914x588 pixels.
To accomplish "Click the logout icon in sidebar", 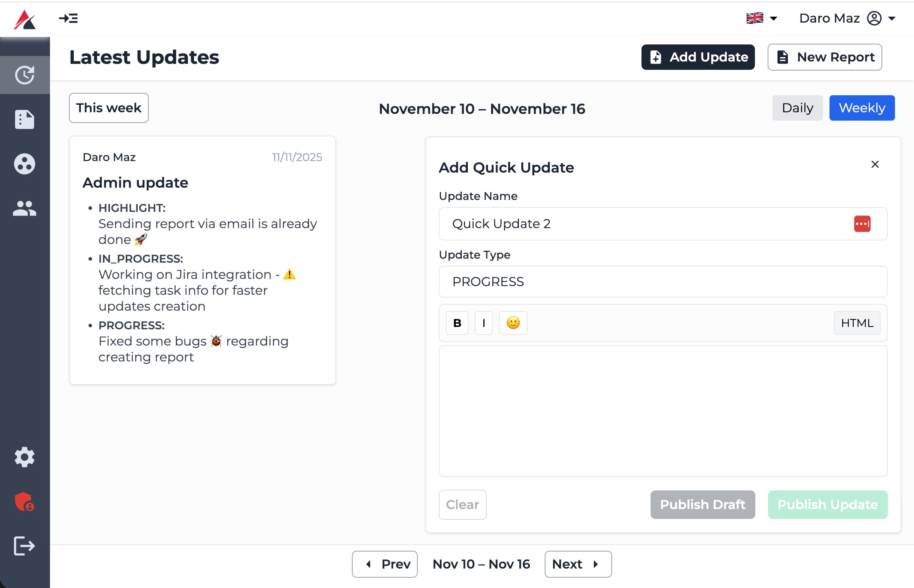I will click(25, 546).
